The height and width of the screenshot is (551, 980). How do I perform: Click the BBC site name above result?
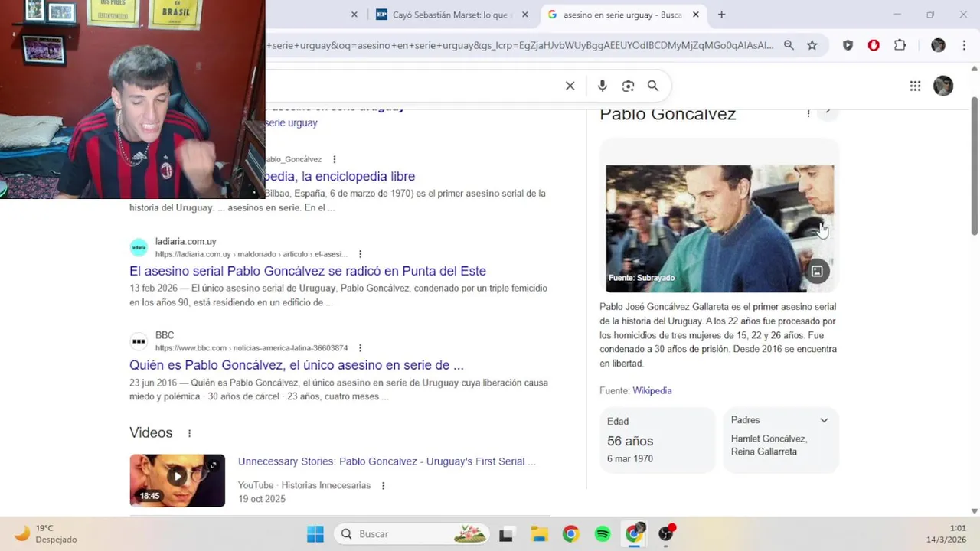pyautogui.click(x=165, y=335)
